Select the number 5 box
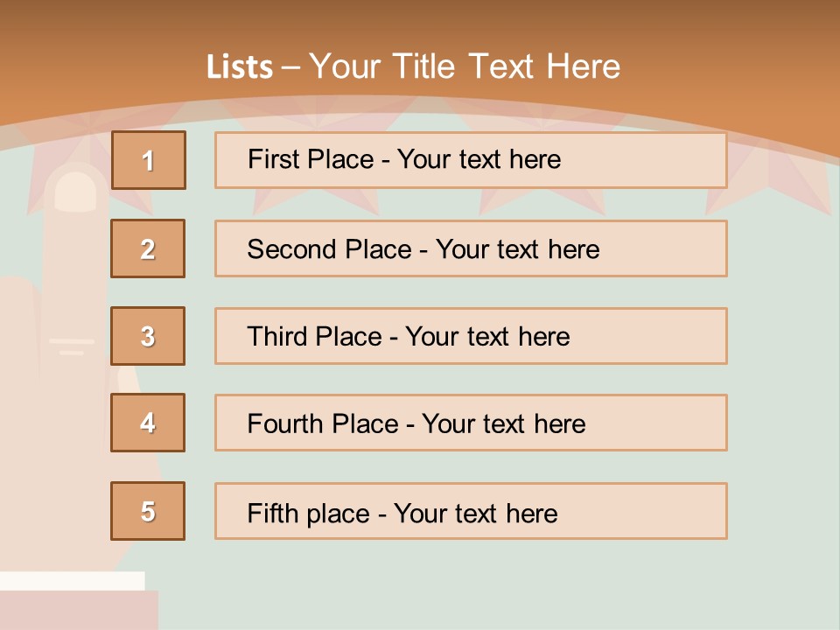The image size is (840, 630). 148,511
